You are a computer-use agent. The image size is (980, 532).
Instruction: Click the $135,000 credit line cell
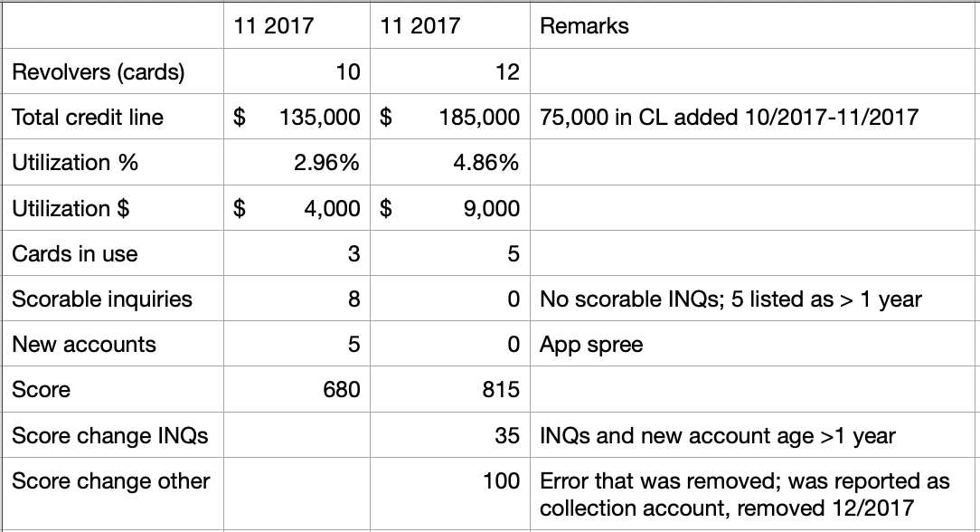(x=297, y=118)
